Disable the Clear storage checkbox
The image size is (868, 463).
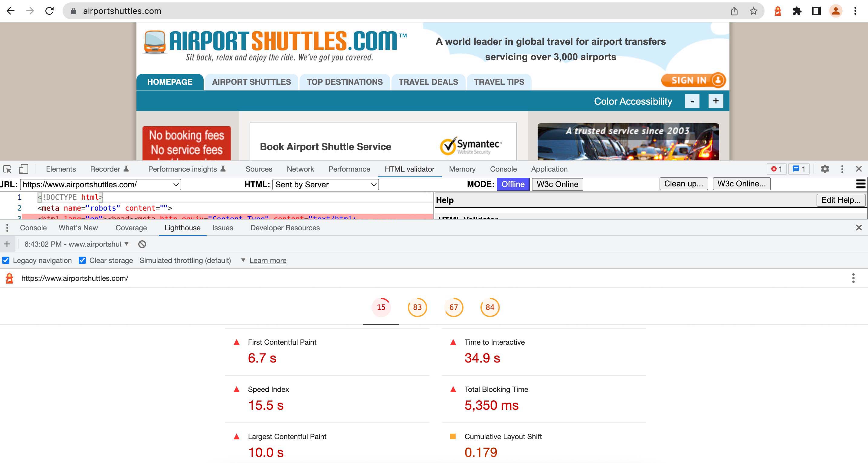(x=82, y=260)
